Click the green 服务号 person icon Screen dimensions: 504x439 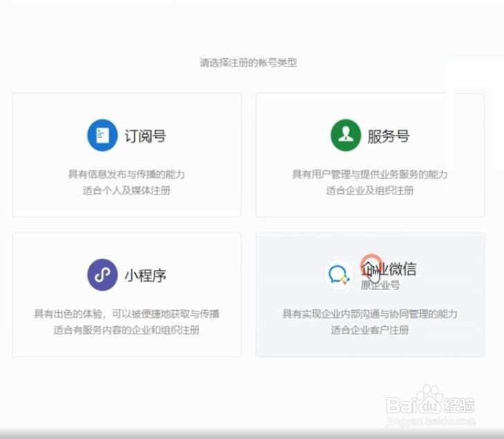coord(346,135)
